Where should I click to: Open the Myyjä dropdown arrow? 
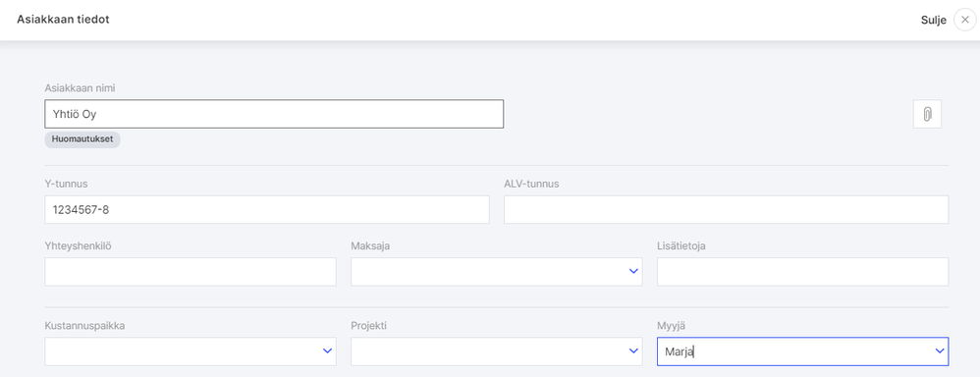(x=940, y=351)
